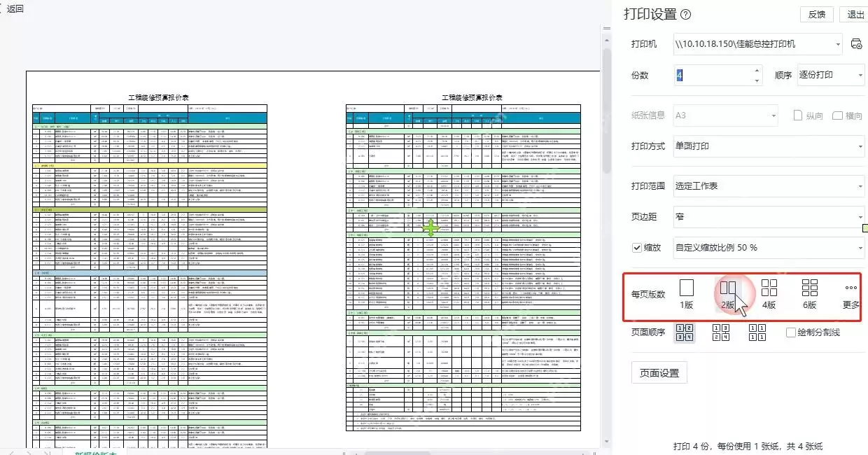
Task: Expand the 打印机 printer dropdown
Action: pyautogui.click(x=757, y=44)
